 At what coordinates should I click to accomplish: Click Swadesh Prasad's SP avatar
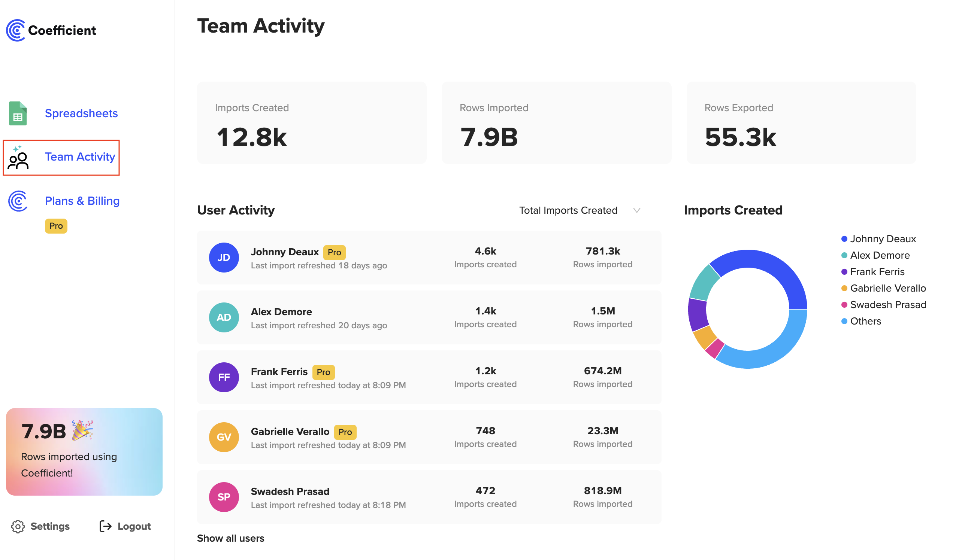(x=224, y=496)
